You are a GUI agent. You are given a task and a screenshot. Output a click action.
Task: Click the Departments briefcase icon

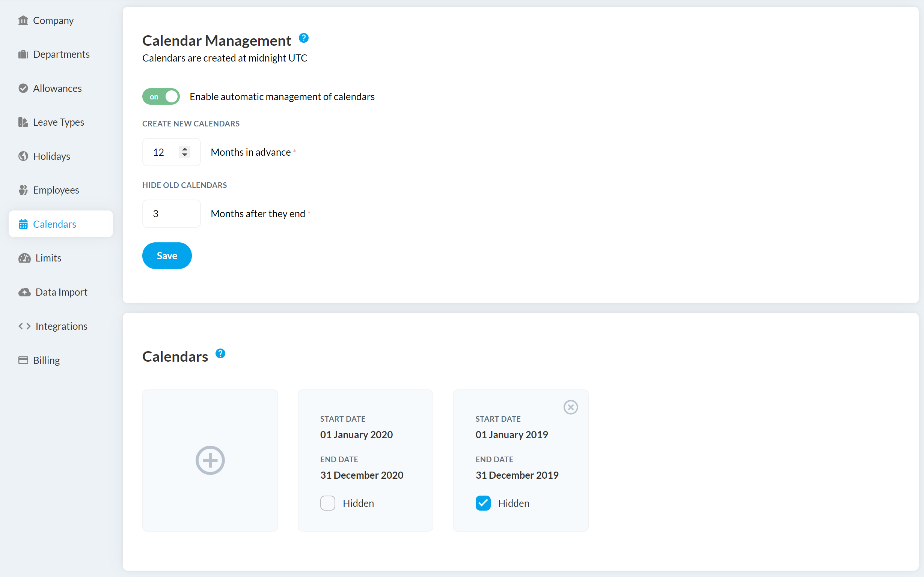pos(23,54)
